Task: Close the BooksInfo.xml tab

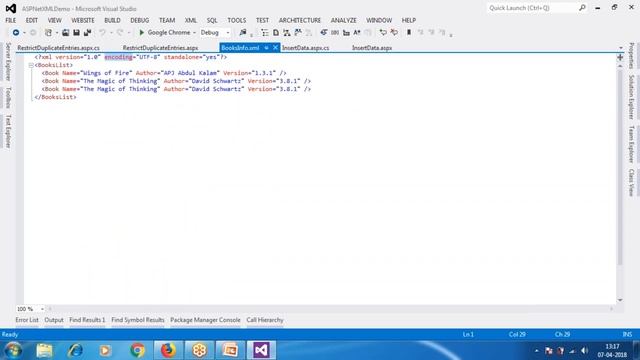Action: (x=275, y=48)
